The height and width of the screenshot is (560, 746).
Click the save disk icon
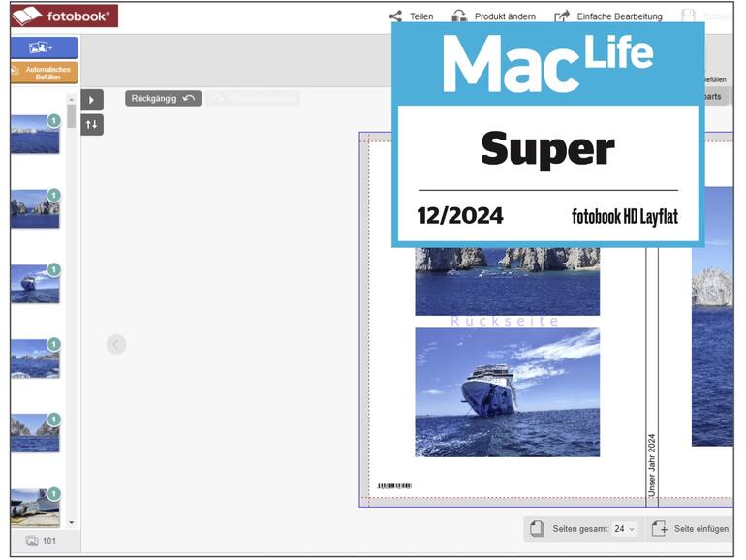[688, 16]
